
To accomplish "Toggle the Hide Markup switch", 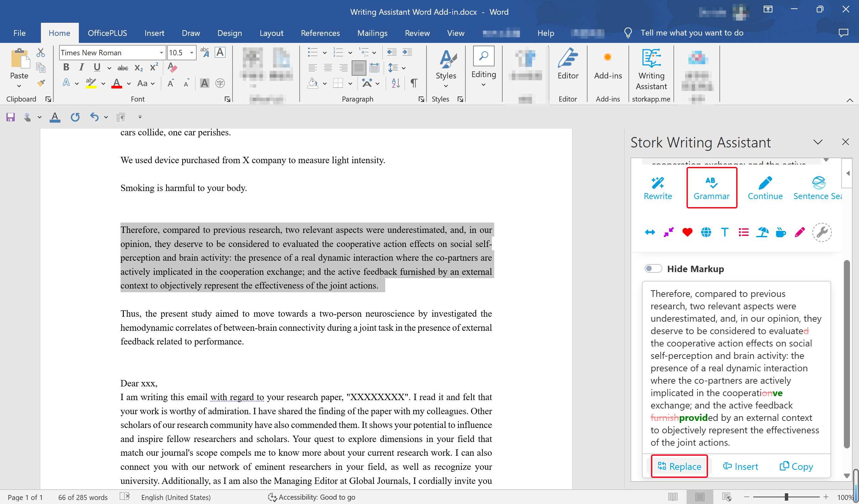I will [x=653, y=269].
